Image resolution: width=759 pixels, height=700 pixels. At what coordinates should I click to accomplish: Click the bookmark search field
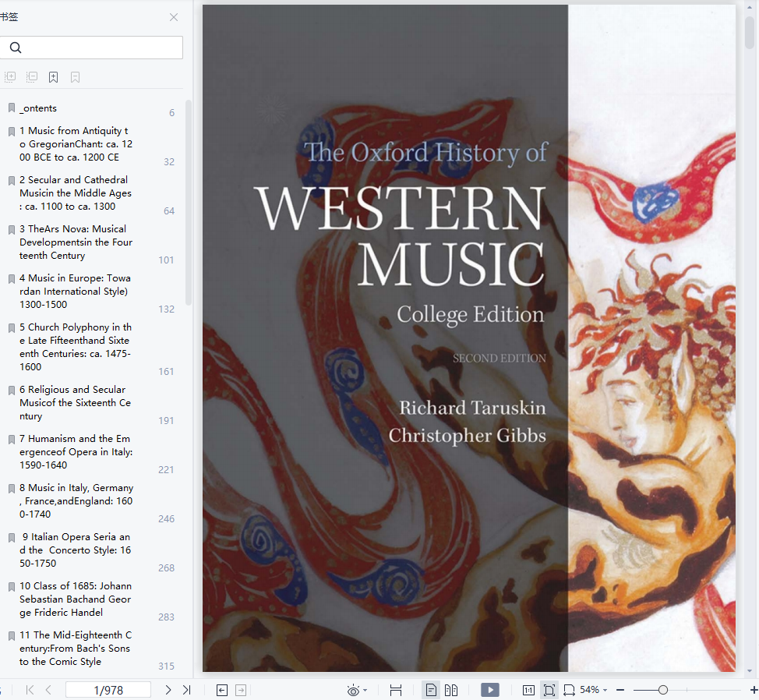(91, 48)
